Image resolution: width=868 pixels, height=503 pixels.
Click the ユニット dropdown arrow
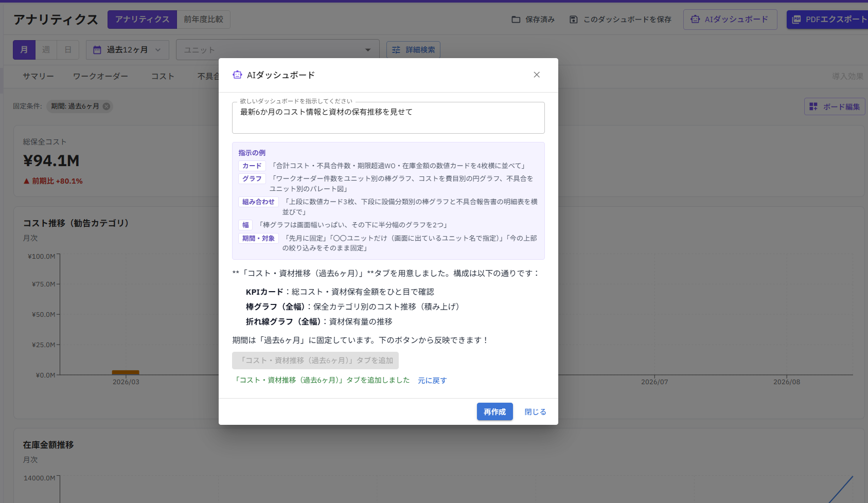368,50
